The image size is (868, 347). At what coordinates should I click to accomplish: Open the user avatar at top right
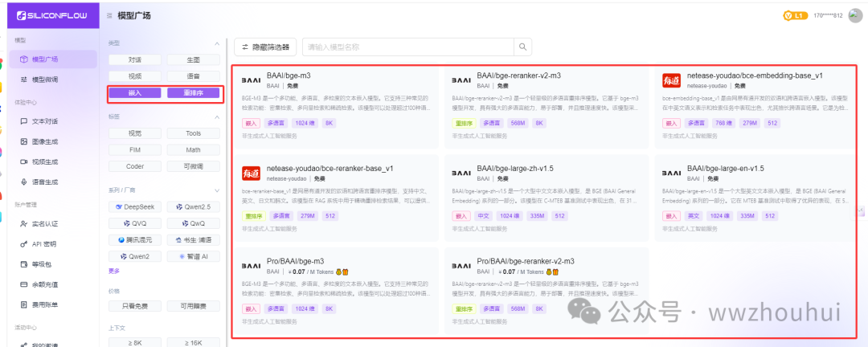click(854, 15)
